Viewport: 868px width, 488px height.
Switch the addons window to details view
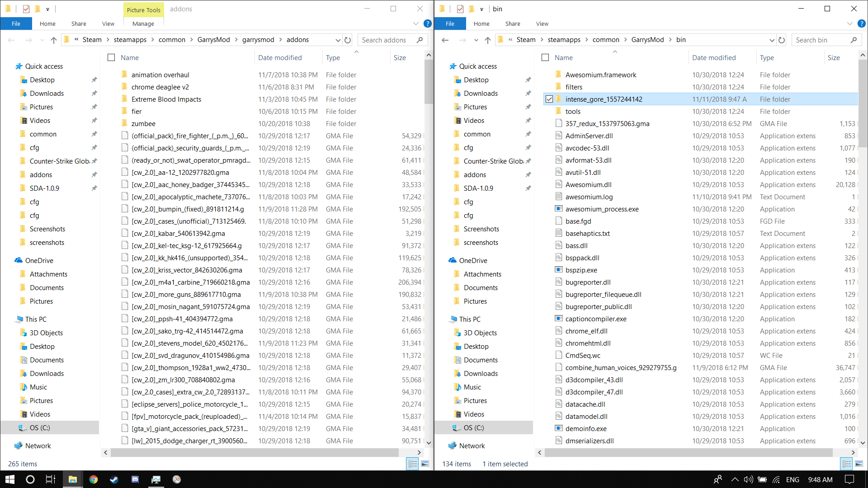[x=412, y=464]
